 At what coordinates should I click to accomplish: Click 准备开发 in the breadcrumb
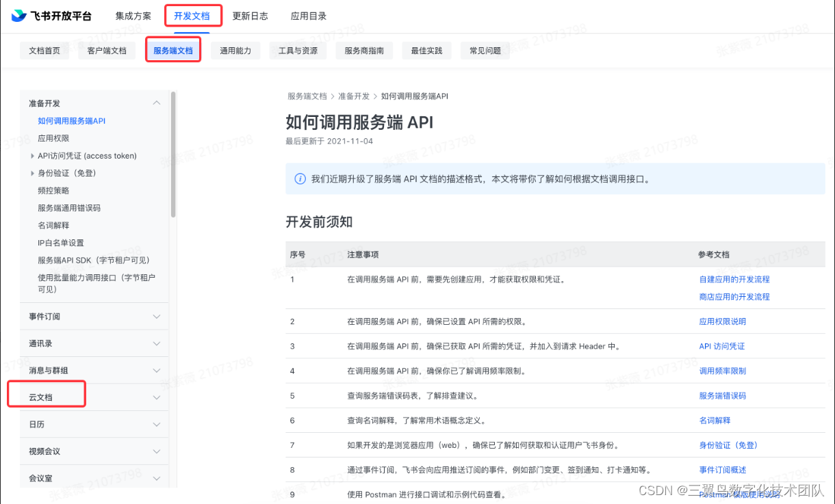(354, 96)
